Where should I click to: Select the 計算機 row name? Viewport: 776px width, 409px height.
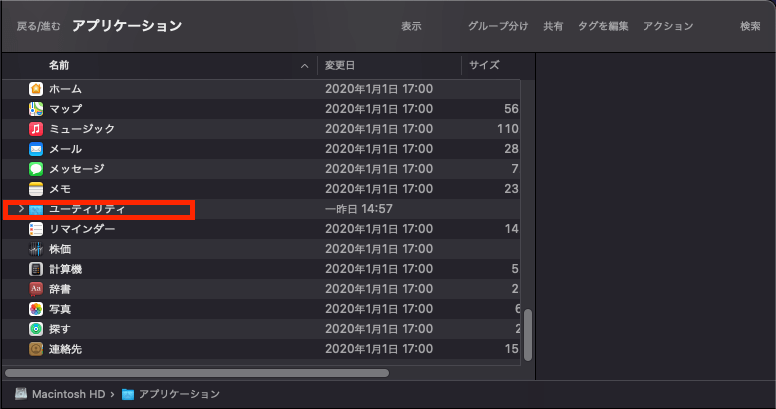pos(65,269)
